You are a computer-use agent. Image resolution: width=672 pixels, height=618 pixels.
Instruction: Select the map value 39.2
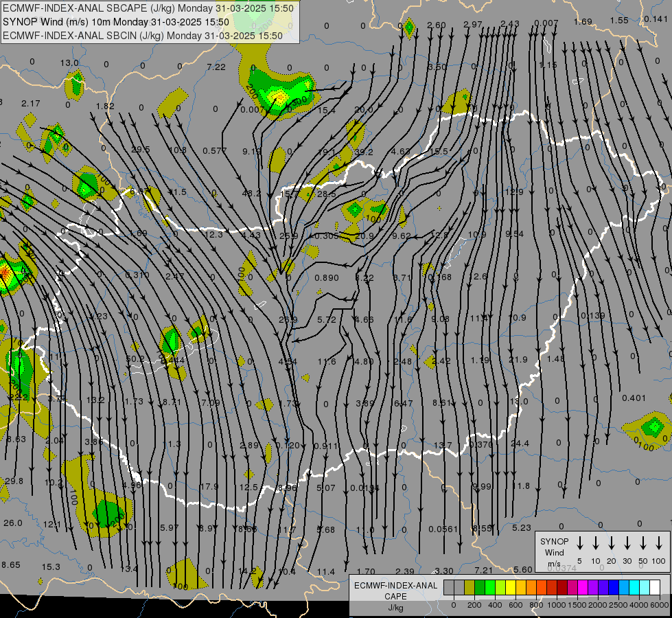pos(364,152)
